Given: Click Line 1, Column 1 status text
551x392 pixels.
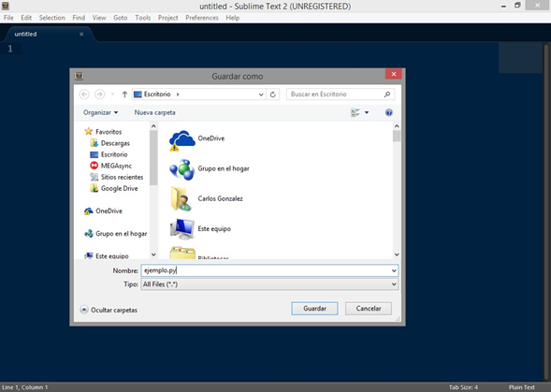Looking at the screenshot, I should (24, 387).
